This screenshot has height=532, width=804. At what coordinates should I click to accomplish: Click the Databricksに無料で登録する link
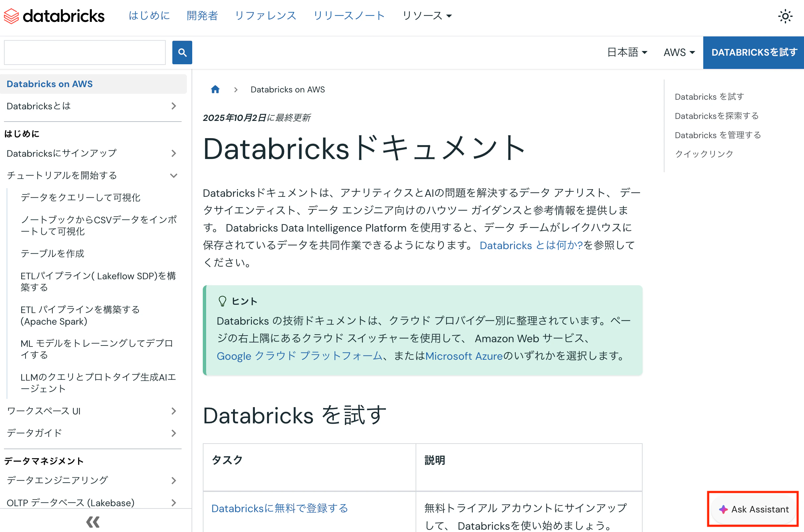coord(280,508)
